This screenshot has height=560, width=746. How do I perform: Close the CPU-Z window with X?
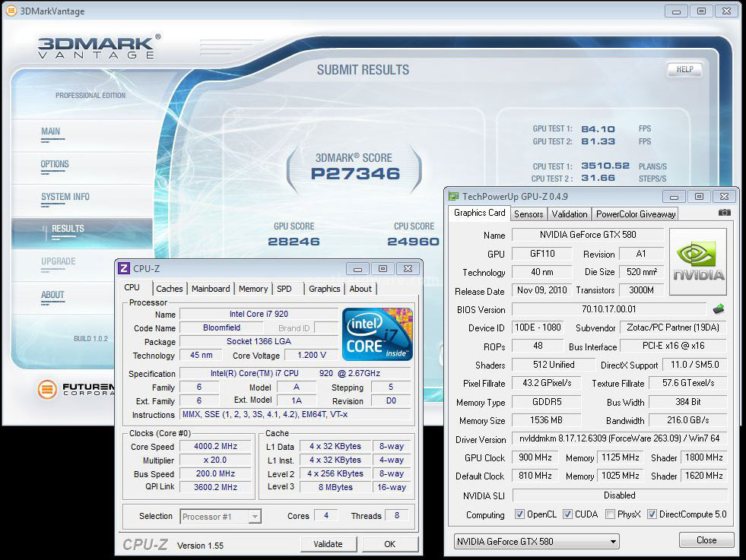[x=408, y=268]
